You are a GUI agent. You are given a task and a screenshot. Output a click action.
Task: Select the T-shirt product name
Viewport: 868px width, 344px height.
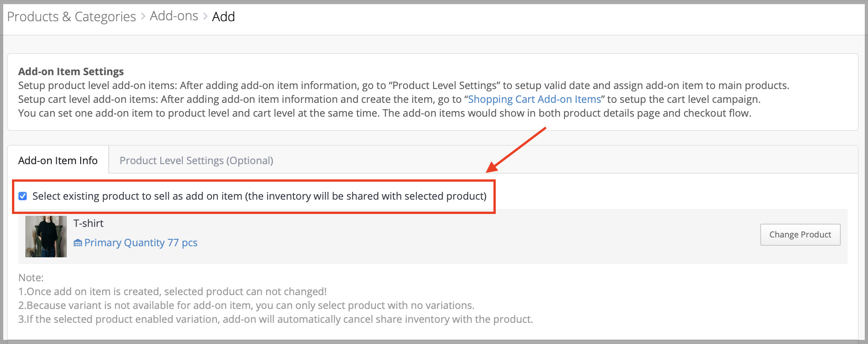pos(88,223)
